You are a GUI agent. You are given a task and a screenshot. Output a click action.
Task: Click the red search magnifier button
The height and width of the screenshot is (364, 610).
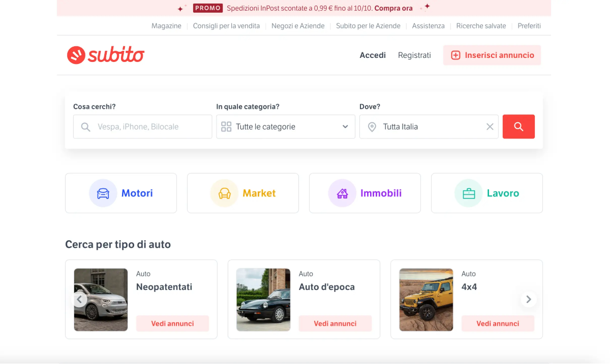(x=518, y=126)
